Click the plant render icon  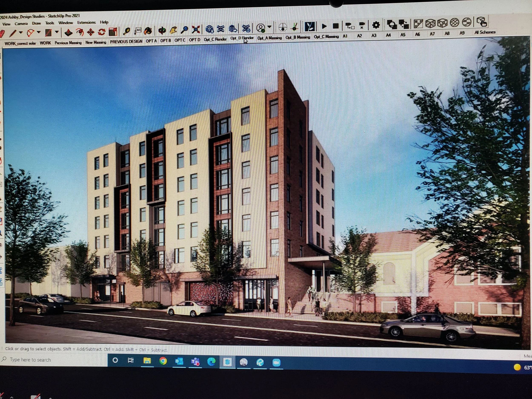click(310, 26)
